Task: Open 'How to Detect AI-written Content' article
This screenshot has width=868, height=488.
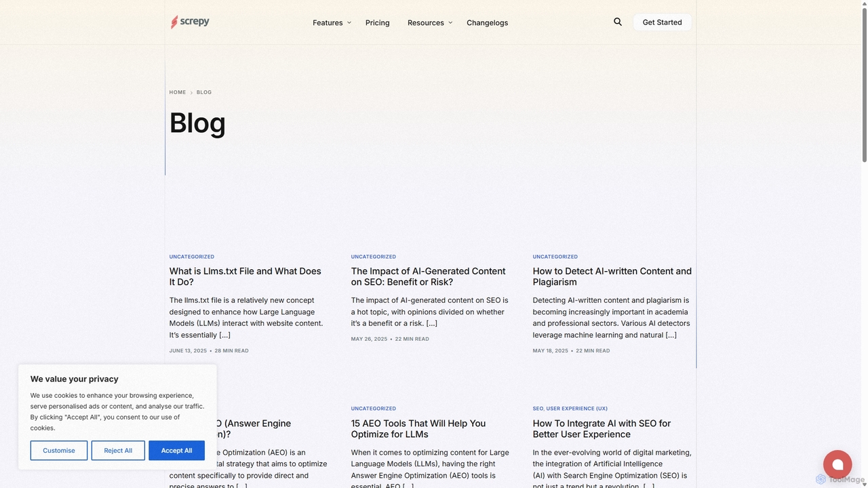Action: (612, 277)
